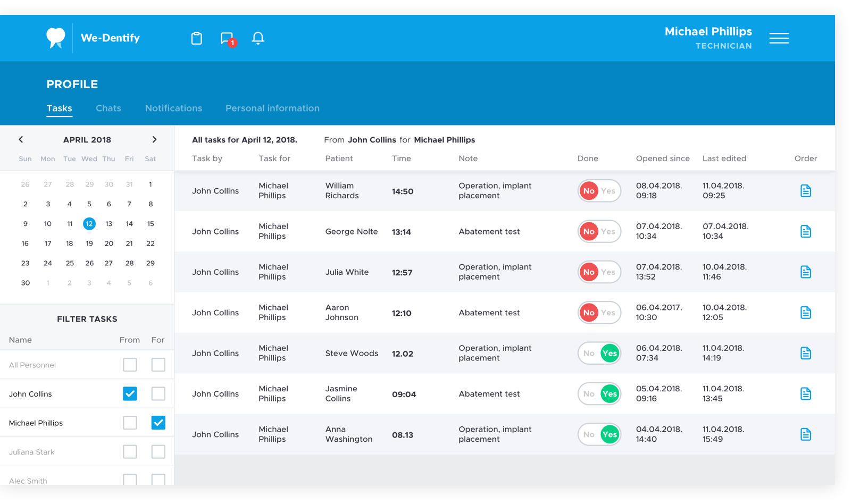852x504 pixels.
Task: Toggle Done switch for Jasmine Collins task
Action: 599,394
